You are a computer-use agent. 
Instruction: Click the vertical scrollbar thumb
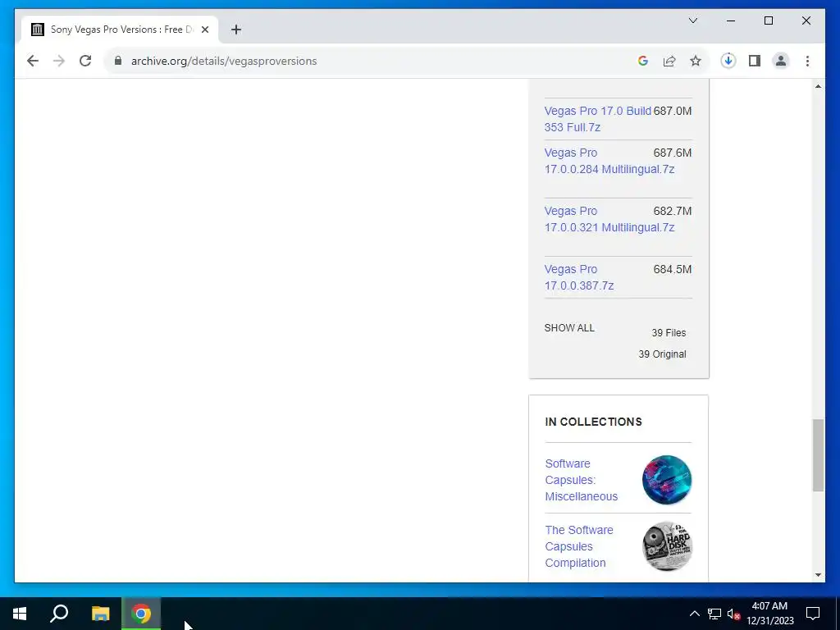[x=818, y=455]
